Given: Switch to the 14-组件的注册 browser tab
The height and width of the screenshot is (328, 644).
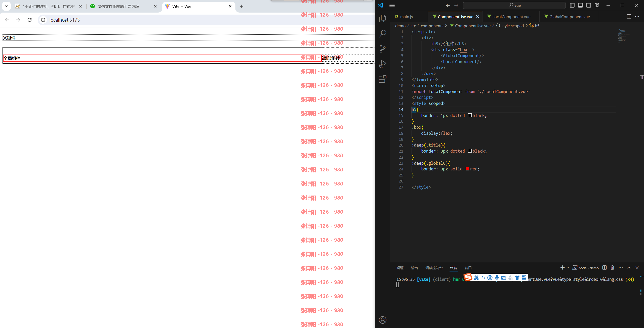Looking at the screenshot, I should 49,6.
